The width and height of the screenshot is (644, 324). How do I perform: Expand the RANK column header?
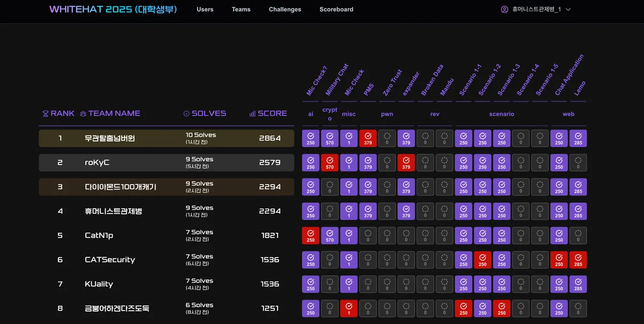58,113
